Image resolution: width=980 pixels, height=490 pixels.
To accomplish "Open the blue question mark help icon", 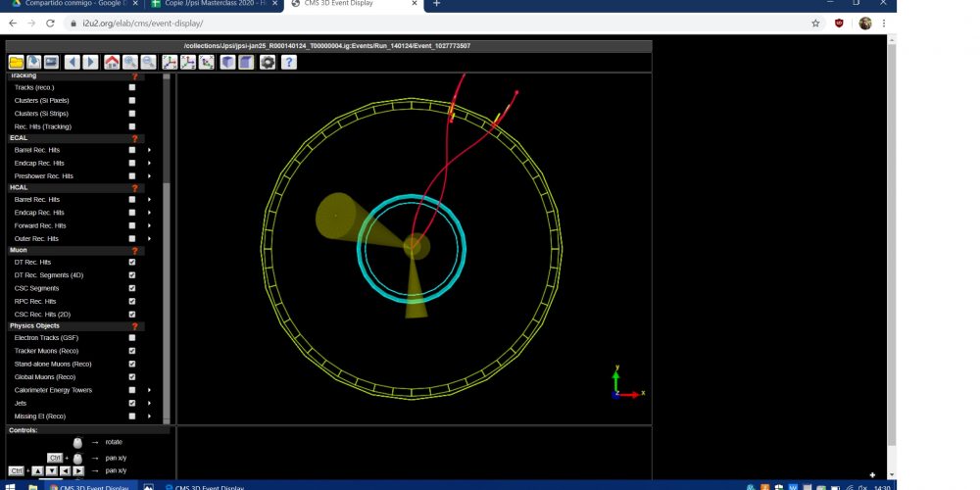I will click(289, 62).
